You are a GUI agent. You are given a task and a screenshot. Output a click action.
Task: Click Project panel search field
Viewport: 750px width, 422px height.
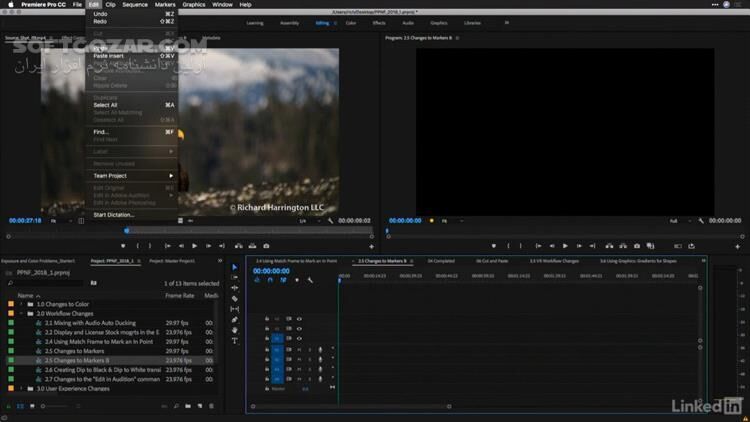45,283
